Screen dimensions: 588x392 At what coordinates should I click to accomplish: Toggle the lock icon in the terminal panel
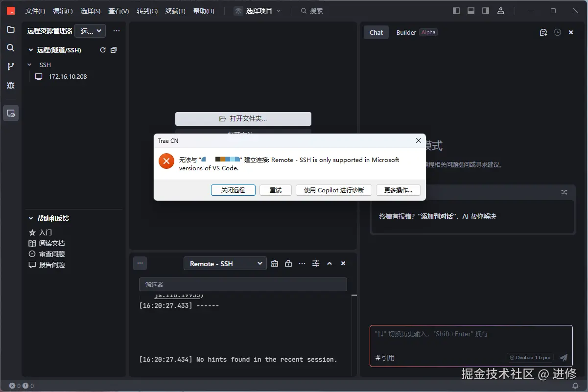click(x=288, y=263)
